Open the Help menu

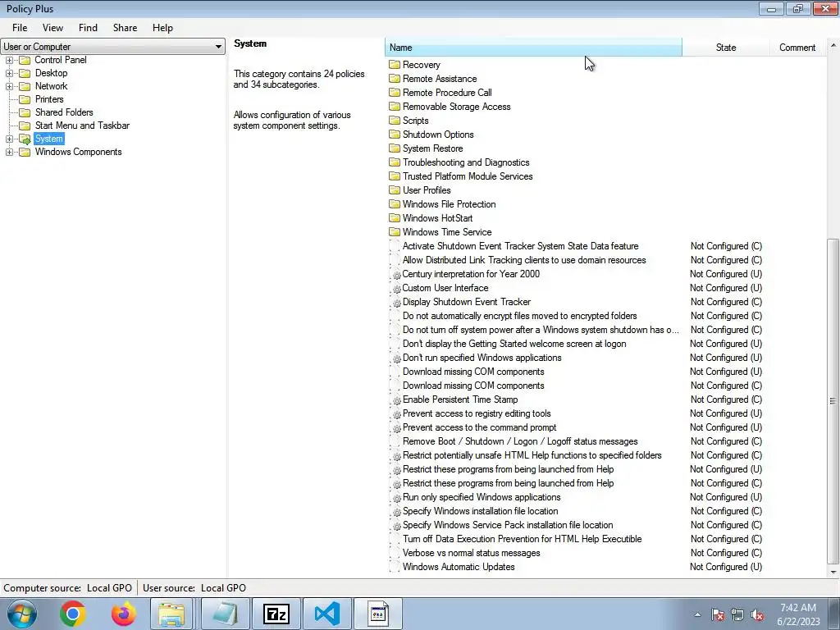click(x=162, y=28)
